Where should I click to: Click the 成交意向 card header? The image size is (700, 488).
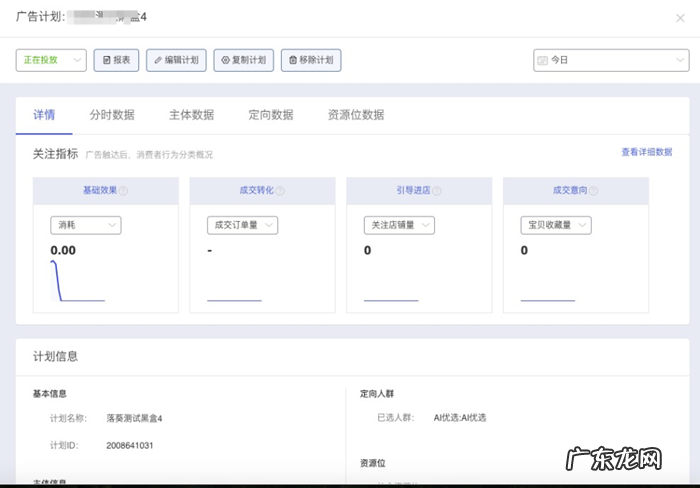pyautogui.click(x=576, y=191)
